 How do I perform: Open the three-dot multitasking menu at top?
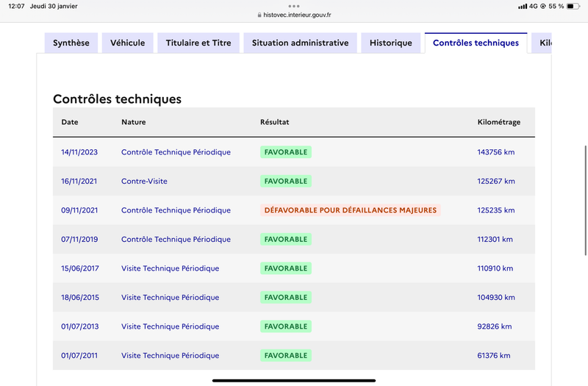tap(294, 6)
